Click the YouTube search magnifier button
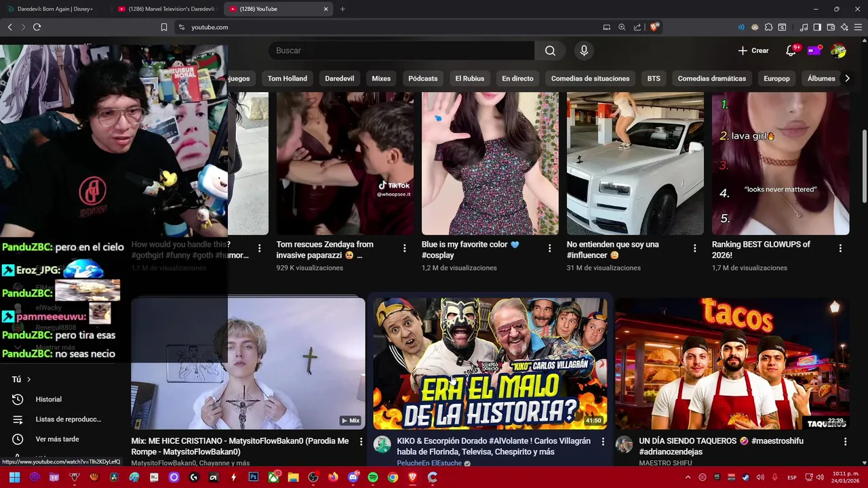Image resolution: width=868 pixels, height=488 pixels. coord(550,51)
